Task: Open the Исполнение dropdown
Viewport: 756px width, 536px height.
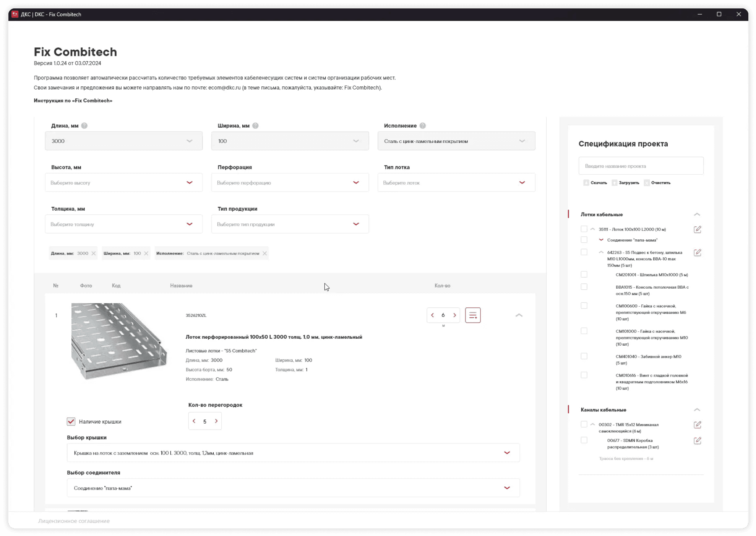Action: (x=456, y=141)
